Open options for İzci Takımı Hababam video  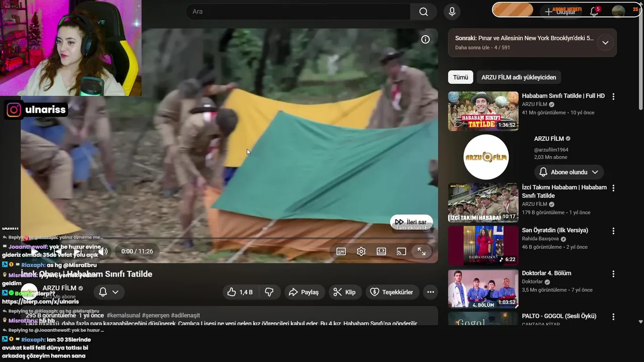click(x=613, y=188)
